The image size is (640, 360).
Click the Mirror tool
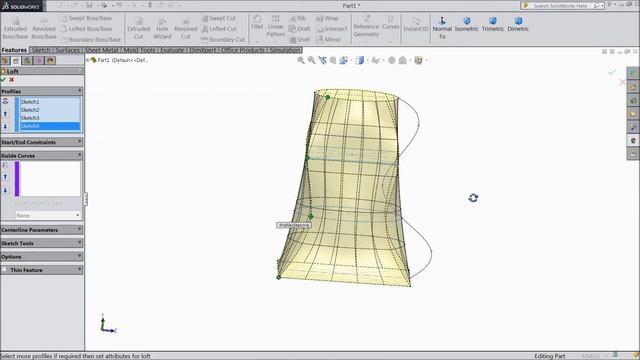(x=328, y=40)
